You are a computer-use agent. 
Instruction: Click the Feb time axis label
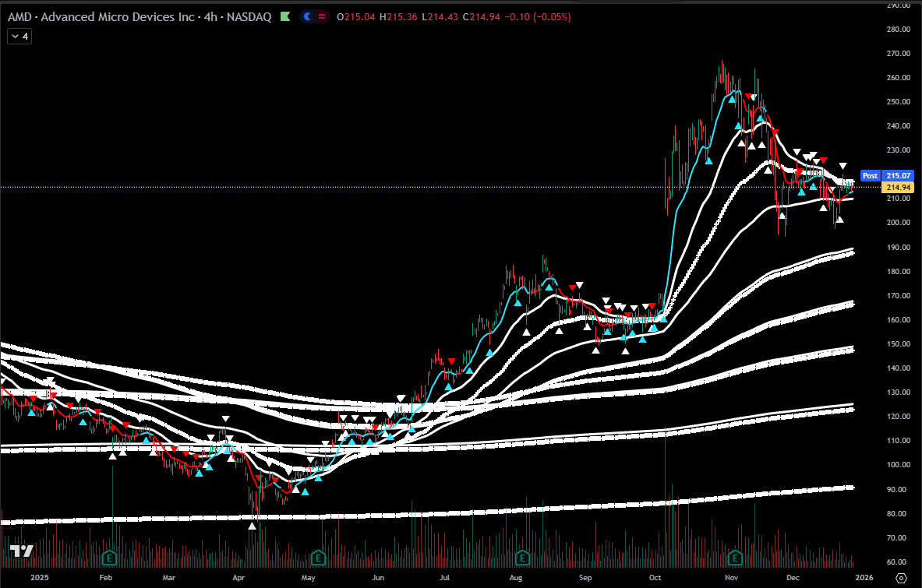(x=106, y=577)
